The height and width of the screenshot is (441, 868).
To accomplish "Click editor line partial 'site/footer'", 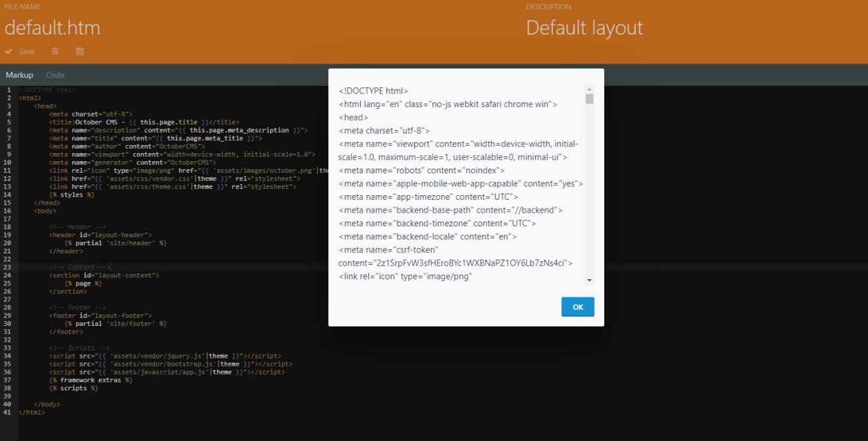I will [x=115, y=324].
